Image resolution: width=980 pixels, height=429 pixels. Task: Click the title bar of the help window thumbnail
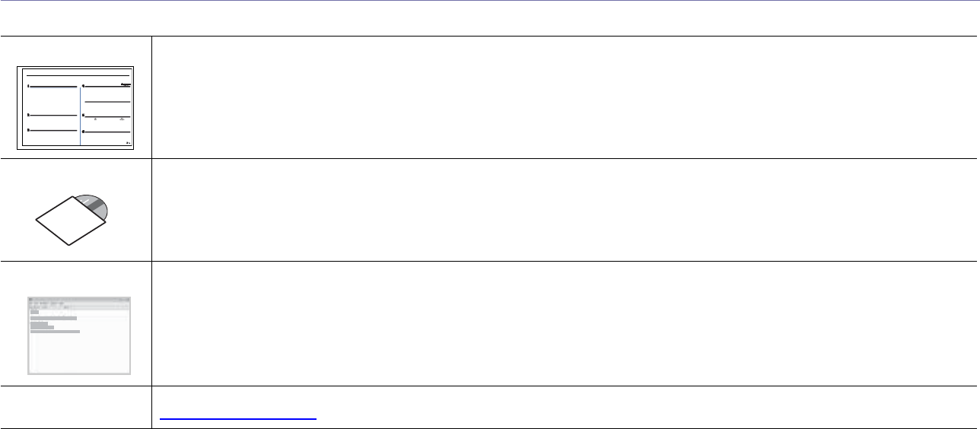[x=79, y=300]
